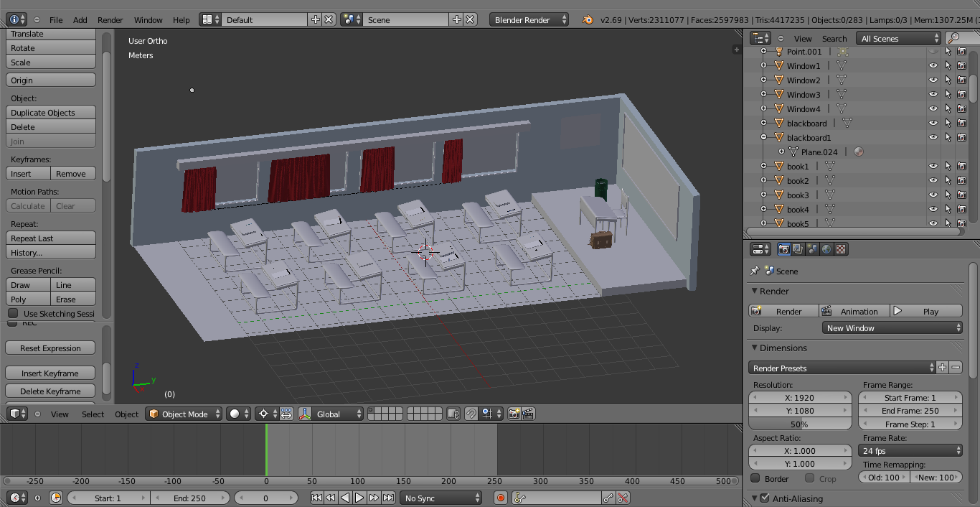Open the Window menu
The height and width of the screenshot is (507, 980).
click(149, 20)
